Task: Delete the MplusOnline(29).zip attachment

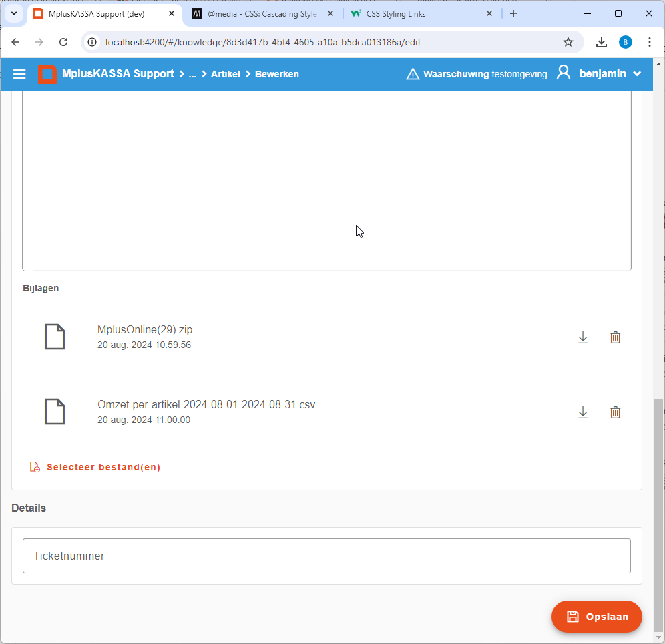Action: pyautogui.click(x=615, y=337)
